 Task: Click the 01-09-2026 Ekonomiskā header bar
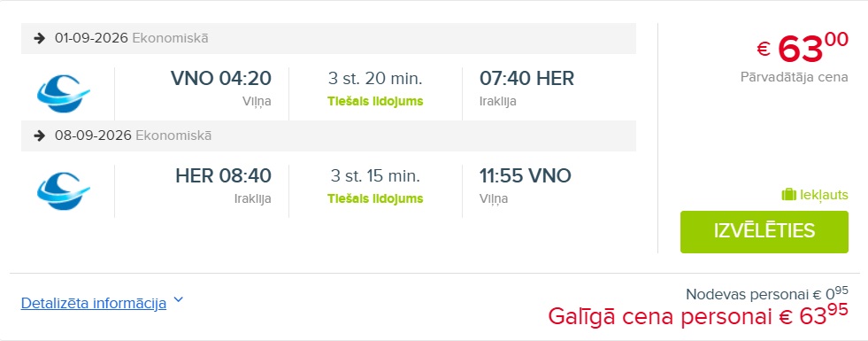(328, 38)
